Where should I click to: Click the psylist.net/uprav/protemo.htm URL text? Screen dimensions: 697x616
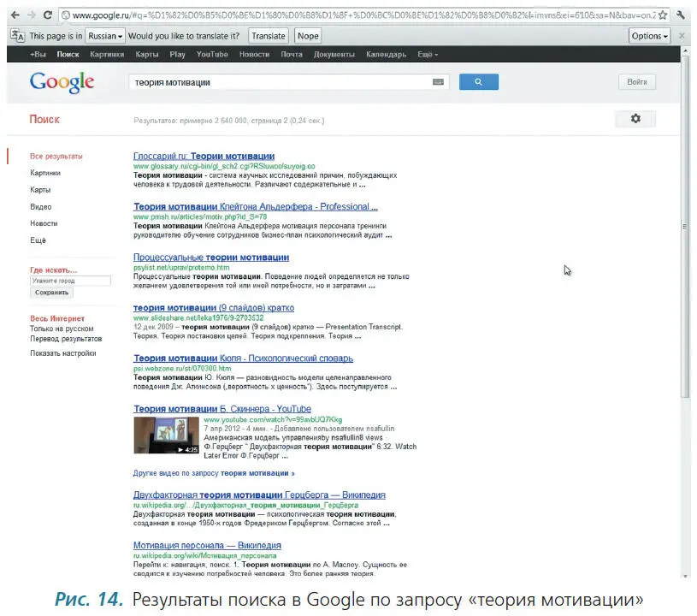coord(181,267)
